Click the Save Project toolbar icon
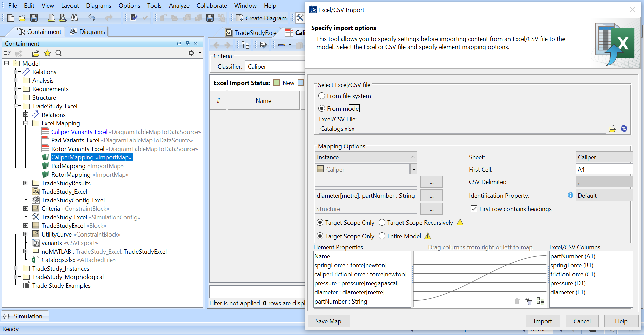 click(x=34, y=18)
